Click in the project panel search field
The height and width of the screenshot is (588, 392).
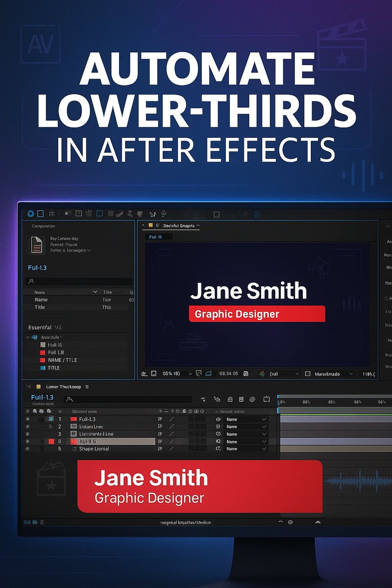79,281
